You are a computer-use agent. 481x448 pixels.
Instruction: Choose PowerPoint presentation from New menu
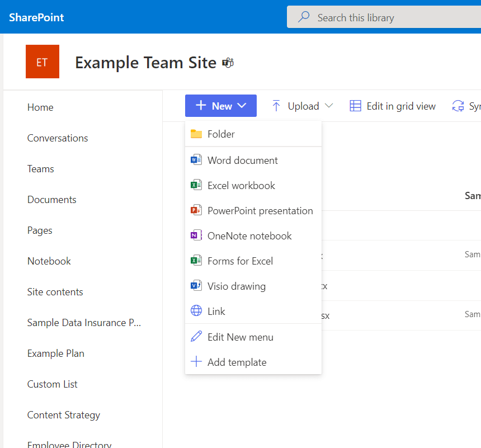(x=253, y=210)
